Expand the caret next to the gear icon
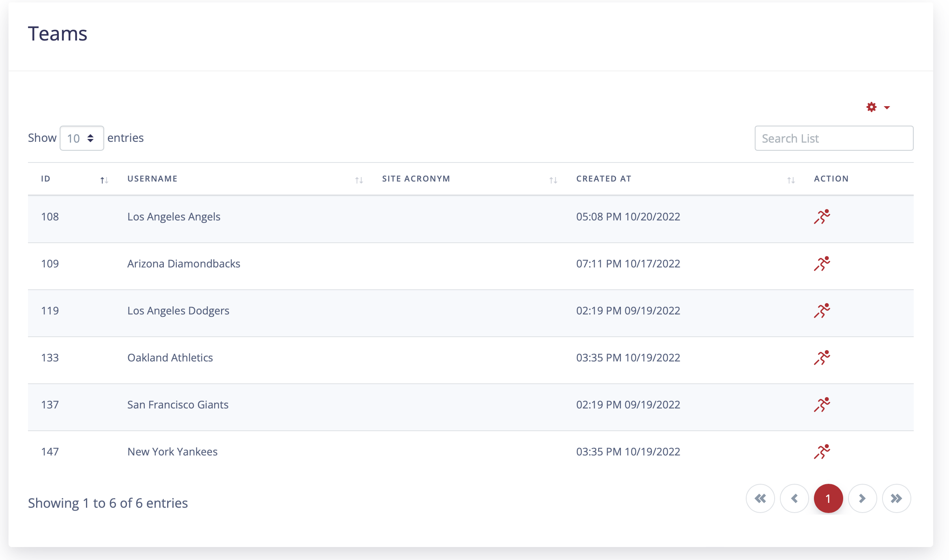This screenshot has height=560, width=949. (887, 108)
